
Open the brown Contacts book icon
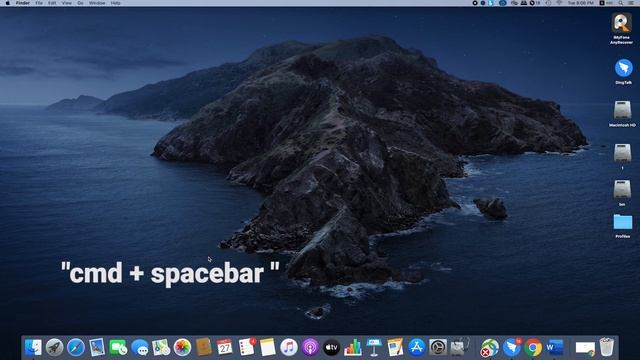click(x=203, y=348)
